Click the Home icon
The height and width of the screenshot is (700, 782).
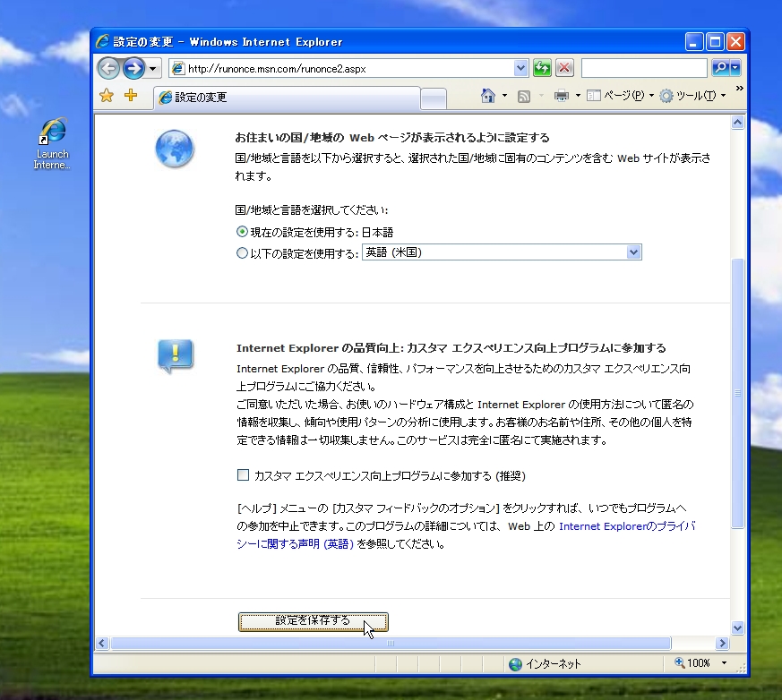point(488,95)
